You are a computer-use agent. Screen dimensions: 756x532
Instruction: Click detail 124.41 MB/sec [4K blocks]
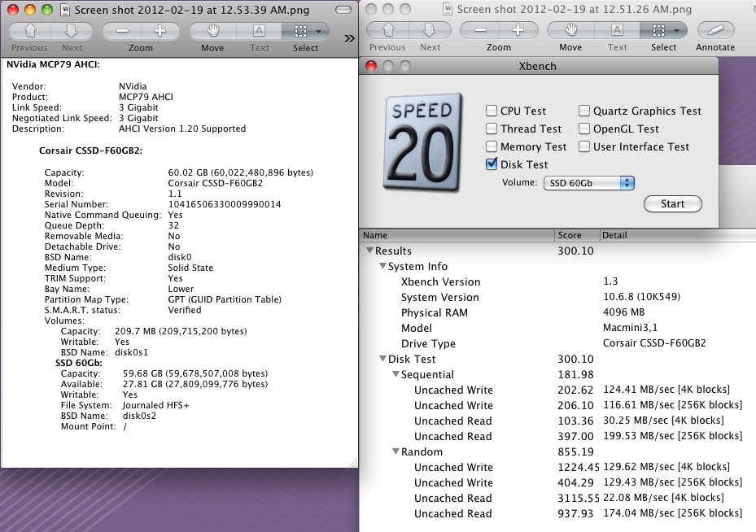click(666, 390)
